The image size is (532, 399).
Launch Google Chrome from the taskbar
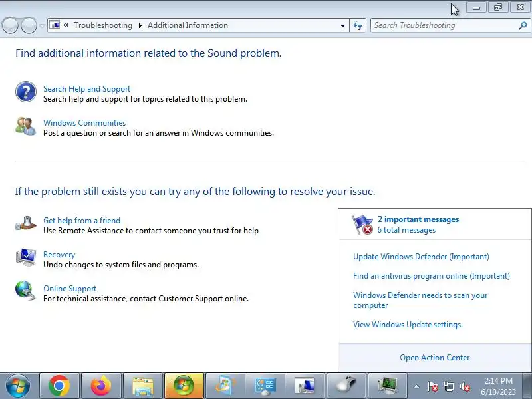tap(59, 386)
